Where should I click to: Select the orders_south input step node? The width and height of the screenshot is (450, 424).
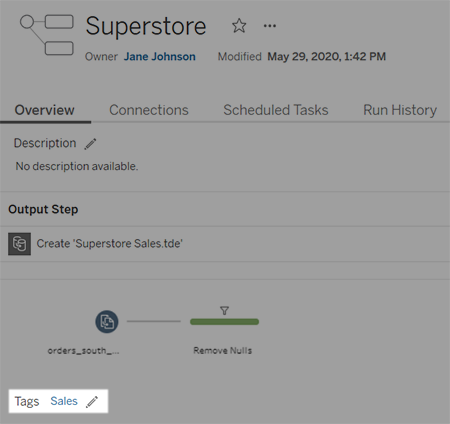click(107, 322)
